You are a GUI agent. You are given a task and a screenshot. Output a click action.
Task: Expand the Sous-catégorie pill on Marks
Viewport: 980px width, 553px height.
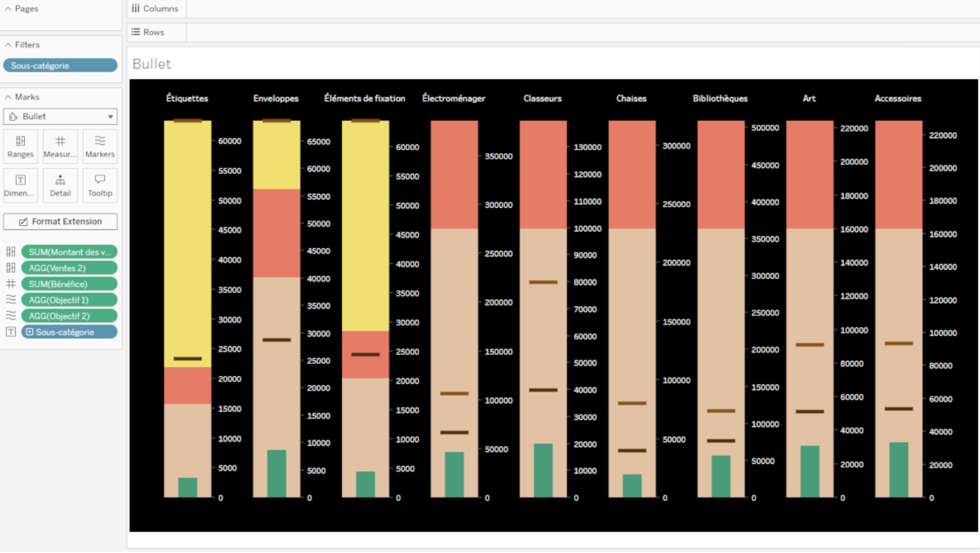pos(30,332)
